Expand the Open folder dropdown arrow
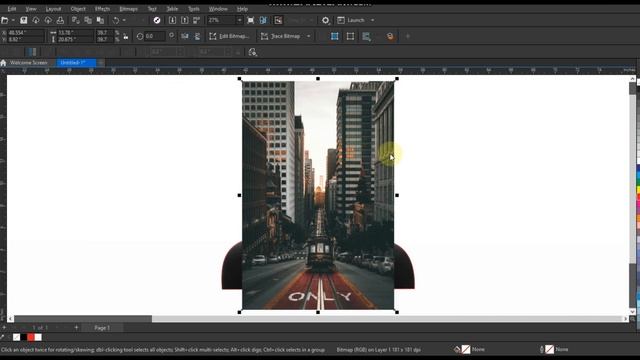The image size is (640, 360). coord(13,20)
